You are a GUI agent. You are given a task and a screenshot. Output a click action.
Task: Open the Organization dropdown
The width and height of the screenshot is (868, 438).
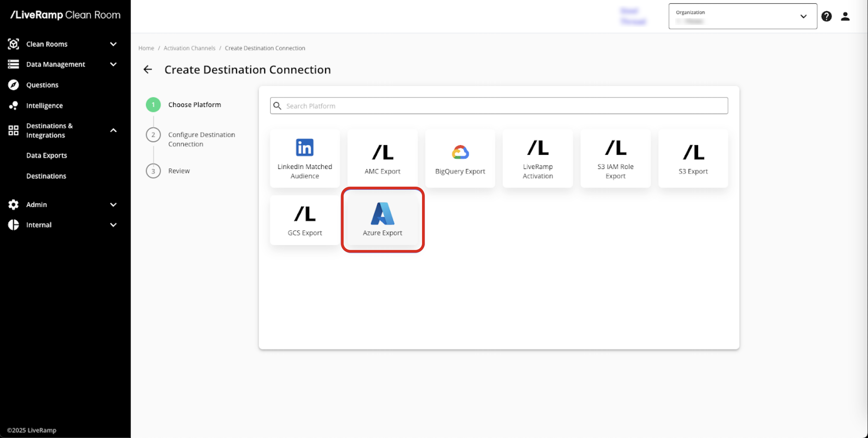pos(742,16)
